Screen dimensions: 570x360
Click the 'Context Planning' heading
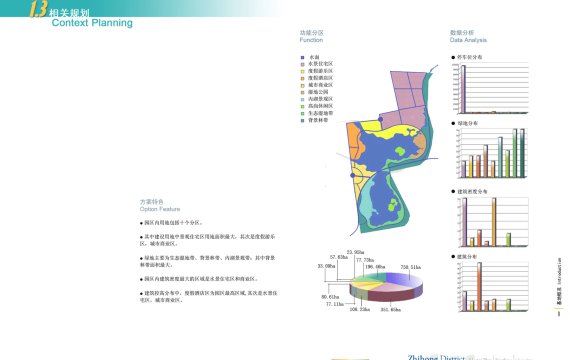tap(92, 23)
